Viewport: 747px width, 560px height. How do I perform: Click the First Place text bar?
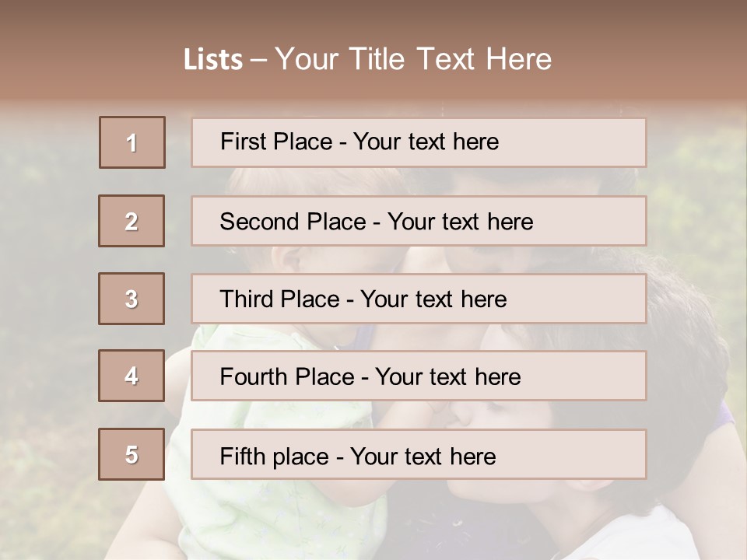[x=419, y=142]
